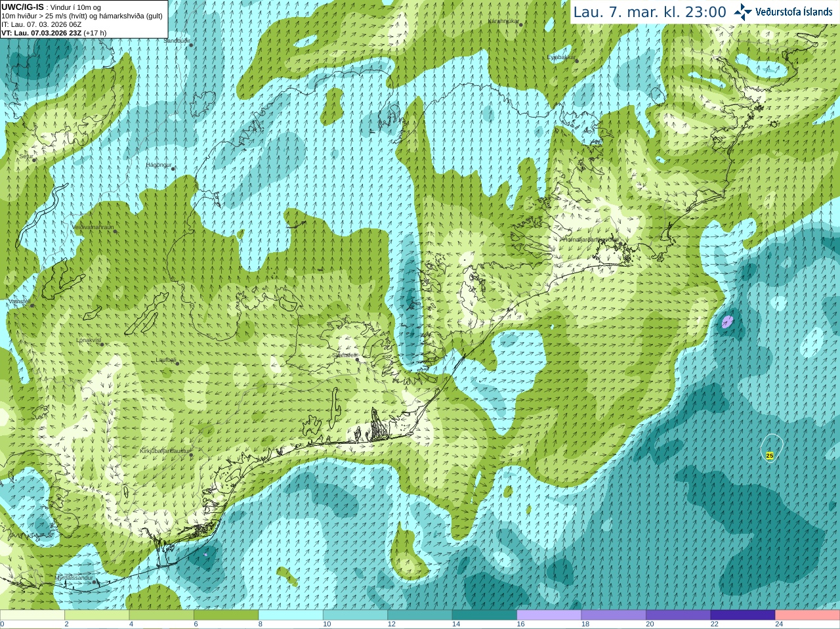Click the Eyjabakkar station dot
The width and height of the screenshot is (840, 629).
tap(577, 61)
